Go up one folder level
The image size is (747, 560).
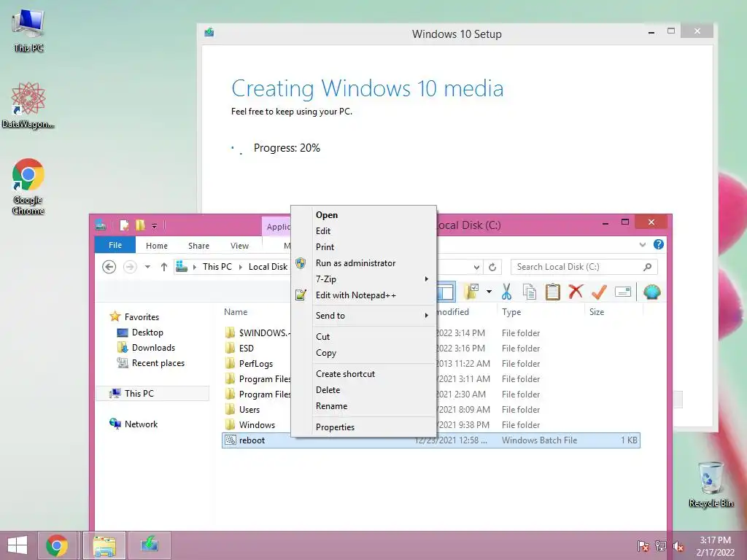[x=164, y=267]
